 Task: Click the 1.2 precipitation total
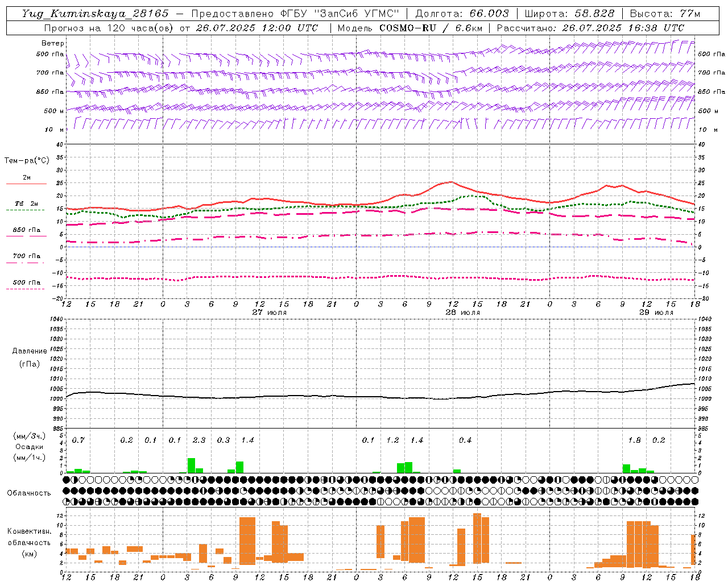392,440
